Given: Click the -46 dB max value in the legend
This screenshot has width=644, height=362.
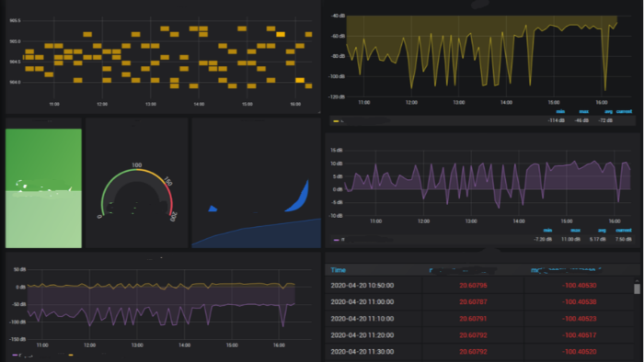Looking at the screenshot, I should click(x=581, y=120).
